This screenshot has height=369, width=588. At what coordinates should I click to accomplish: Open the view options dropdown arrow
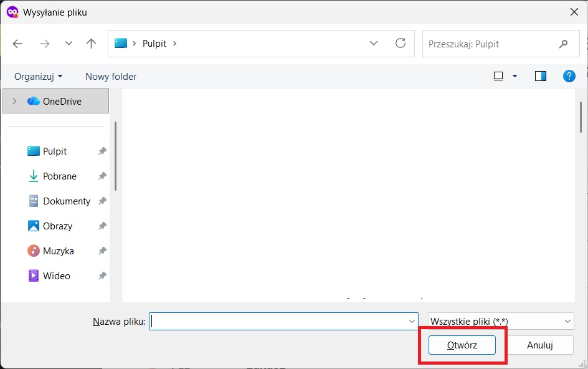515,76
